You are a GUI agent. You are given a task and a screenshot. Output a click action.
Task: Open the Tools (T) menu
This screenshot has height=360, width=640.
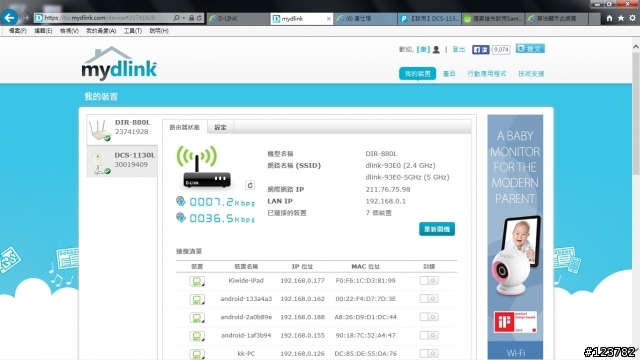133,31
